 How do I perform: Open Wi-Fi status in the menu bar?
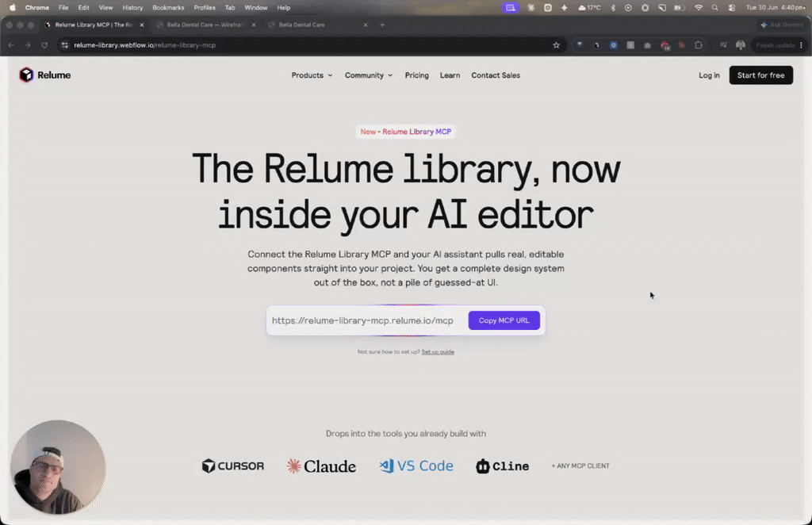click(698, 8)
